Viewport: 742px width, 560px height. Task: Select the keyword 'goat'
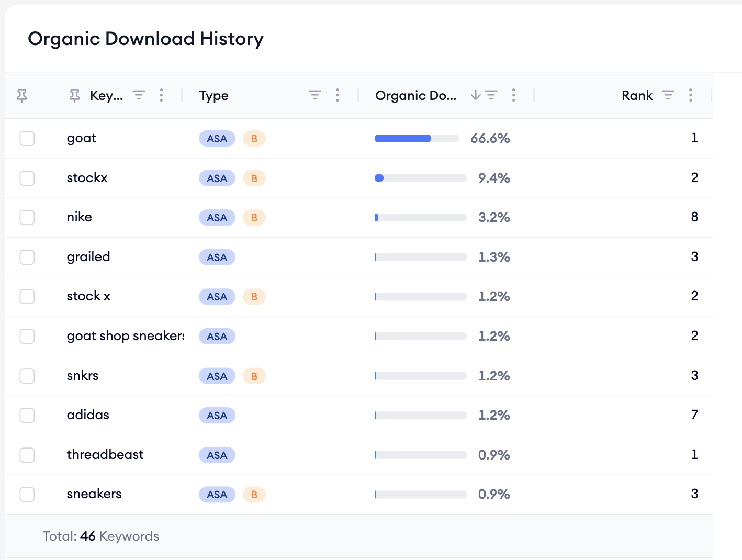coord(82,139)
